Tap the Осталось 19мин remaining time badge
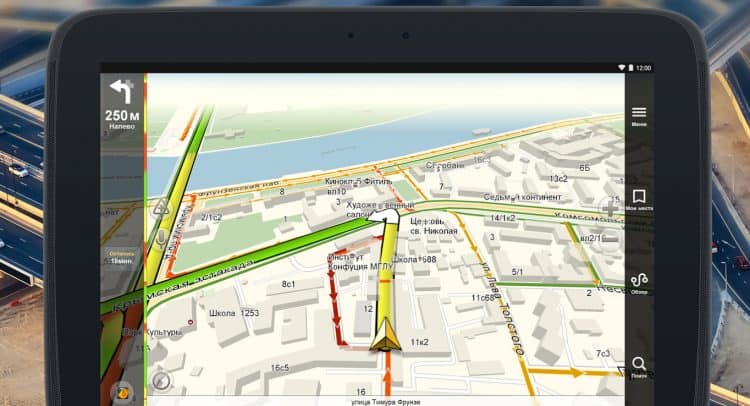The height and width of the screenshot is (406, 750). click(x=122, y=257)
